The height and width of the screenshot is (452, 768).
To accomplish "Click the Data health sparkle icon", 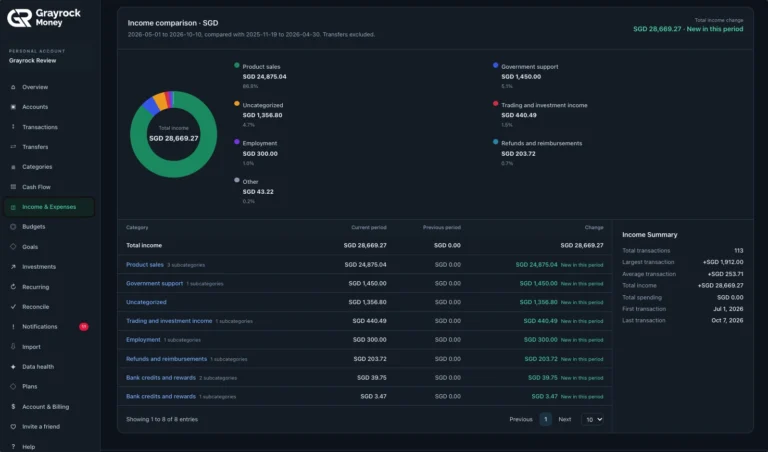I will [x=13, y=367].
